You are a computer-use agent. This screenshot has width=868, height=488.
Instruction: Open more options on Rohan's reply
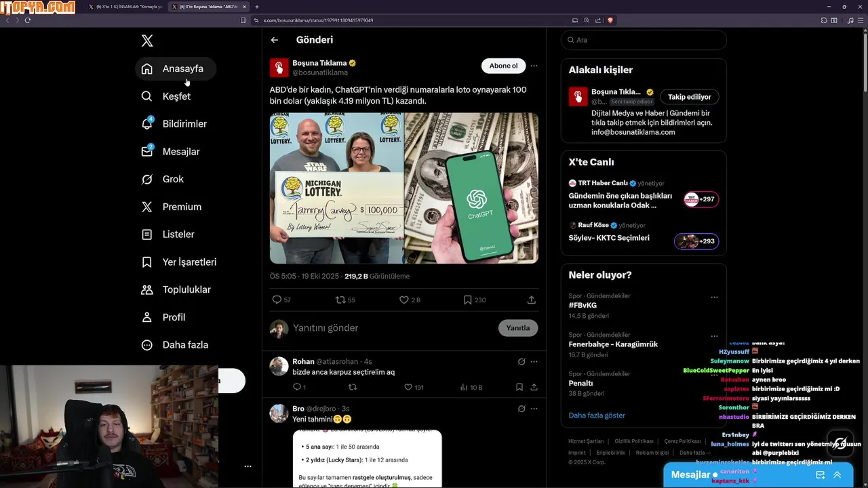(x=534, y=362)
